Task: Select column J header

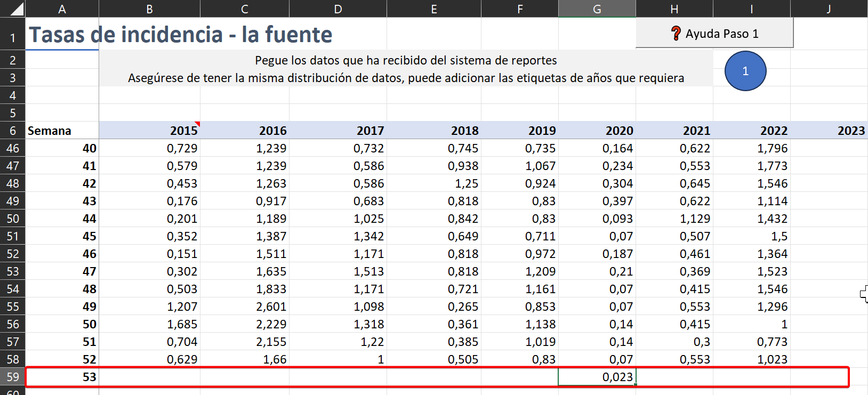Action: pos(829,9)
